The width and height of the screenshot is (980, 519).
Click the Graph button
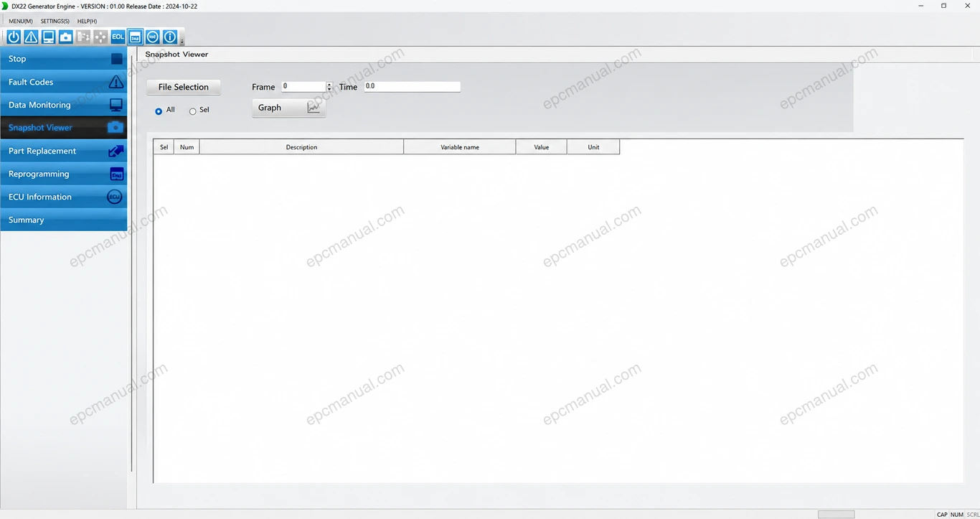288,108
